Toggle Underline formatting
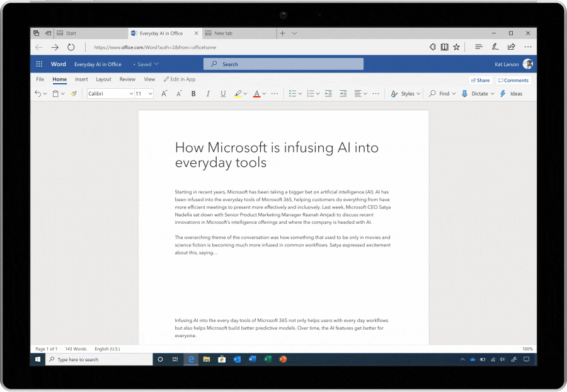 tap(222, 93)
